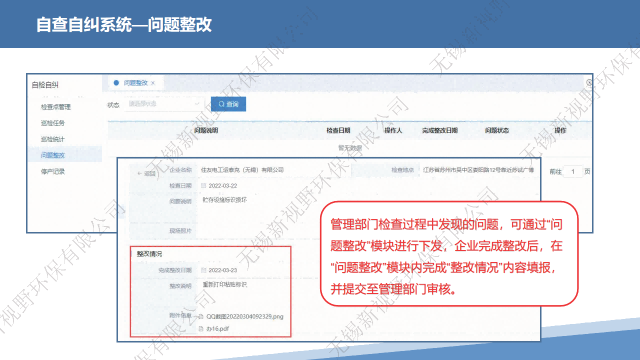
Task: Click the 问题说明 column header
Action: (x=206, y=130)
